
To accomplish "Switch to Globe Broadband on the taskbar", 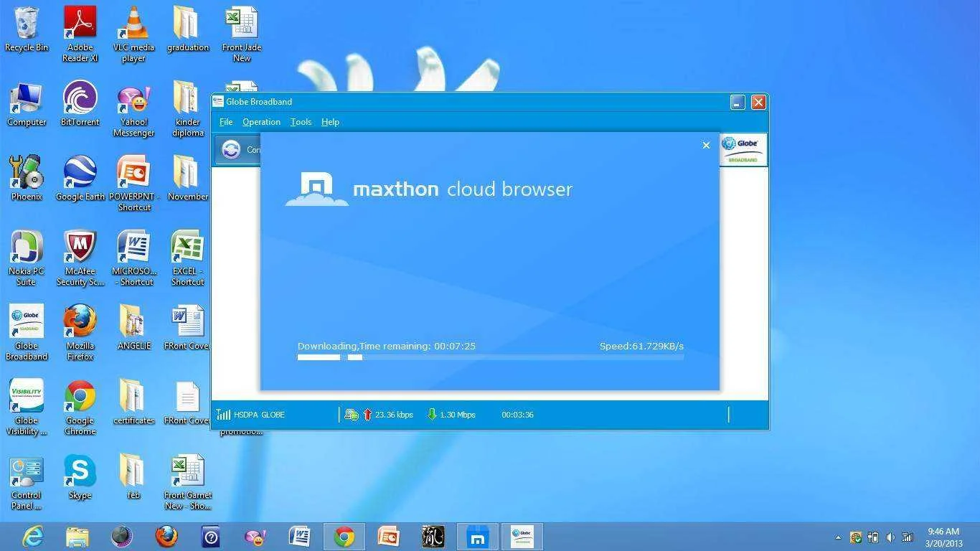I will pyautogui.click(x=522, y=537).
